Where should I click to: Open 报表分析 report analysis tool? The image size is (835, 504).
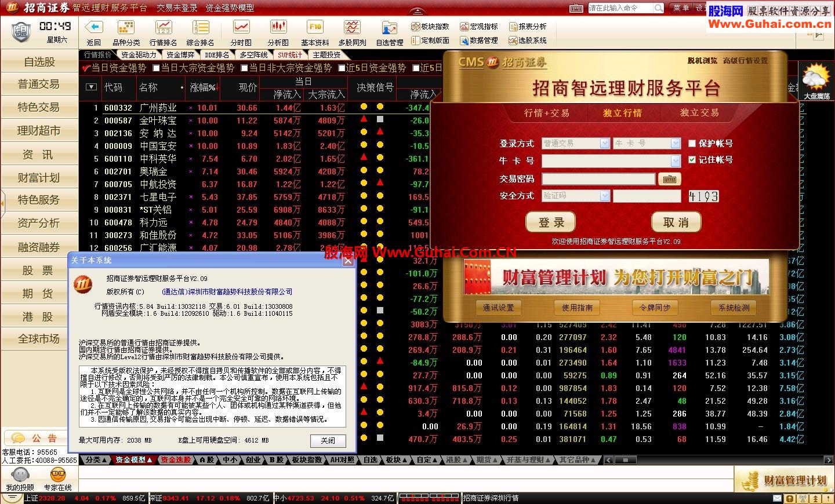tap(527, 27)
